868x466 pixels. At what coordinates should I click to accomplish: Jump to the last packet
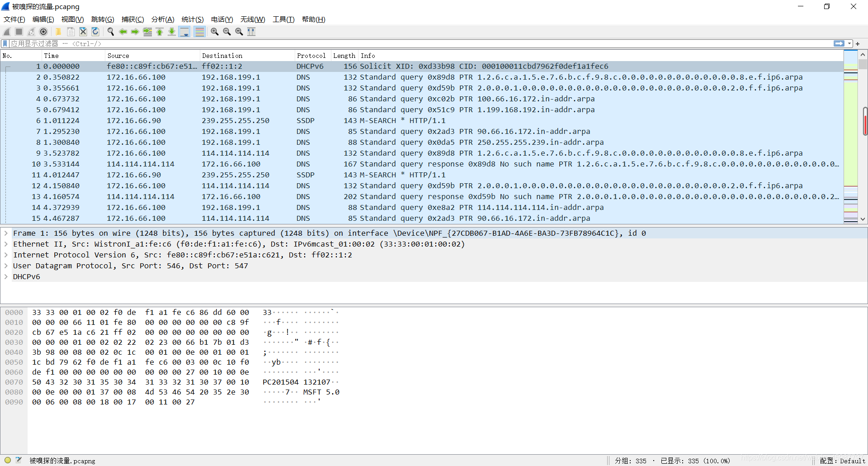coord(172,32)
